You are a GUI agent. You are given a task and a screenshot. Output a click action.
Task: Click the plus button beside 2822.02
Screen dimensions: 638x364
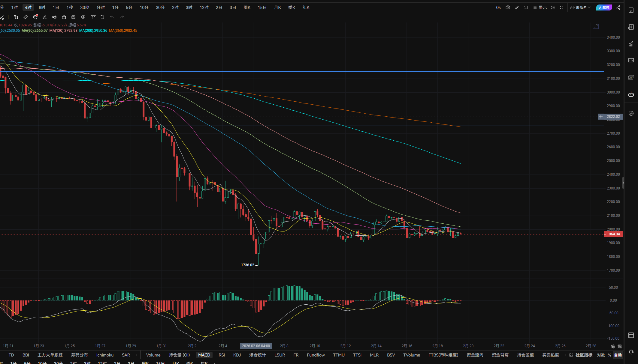(600, 117)
